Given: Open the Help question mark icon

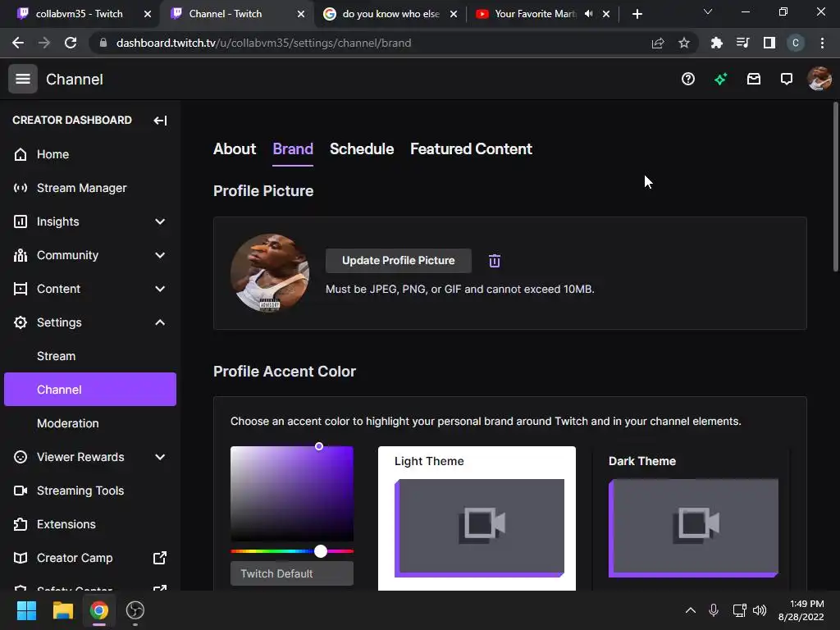Looking at the screenshot, I should click(x=688, y=80).
